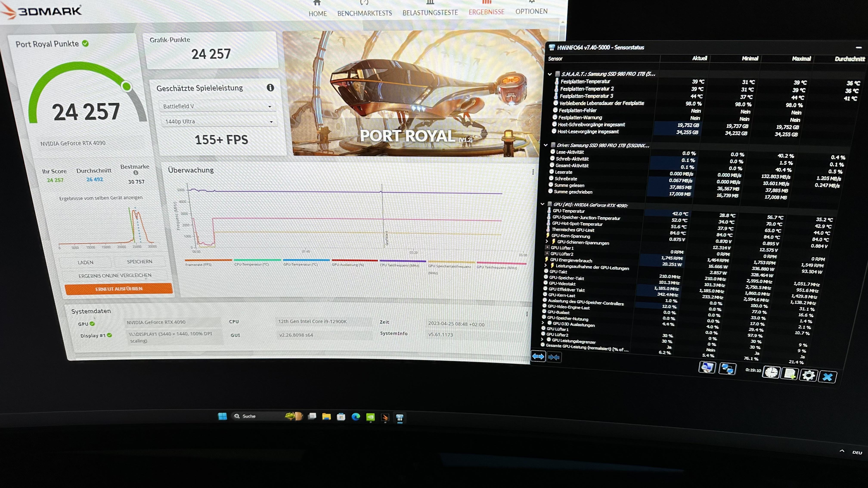Collapse GPU NVIDIA GeForce RTX 4090 section
The height and width of the screenshot is (488, 868).
[x=542, y=204]
